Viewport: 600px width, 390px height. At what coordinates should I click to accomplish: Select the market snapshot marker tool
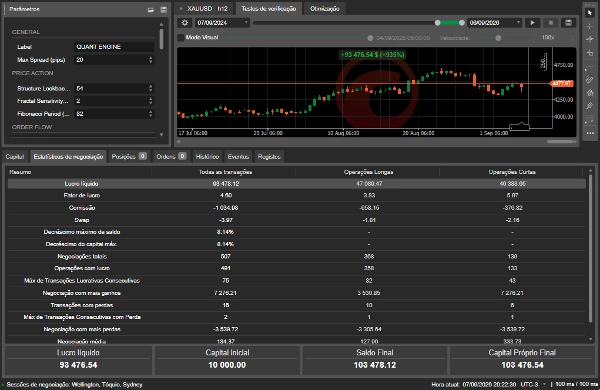click(x=590, y=39)
